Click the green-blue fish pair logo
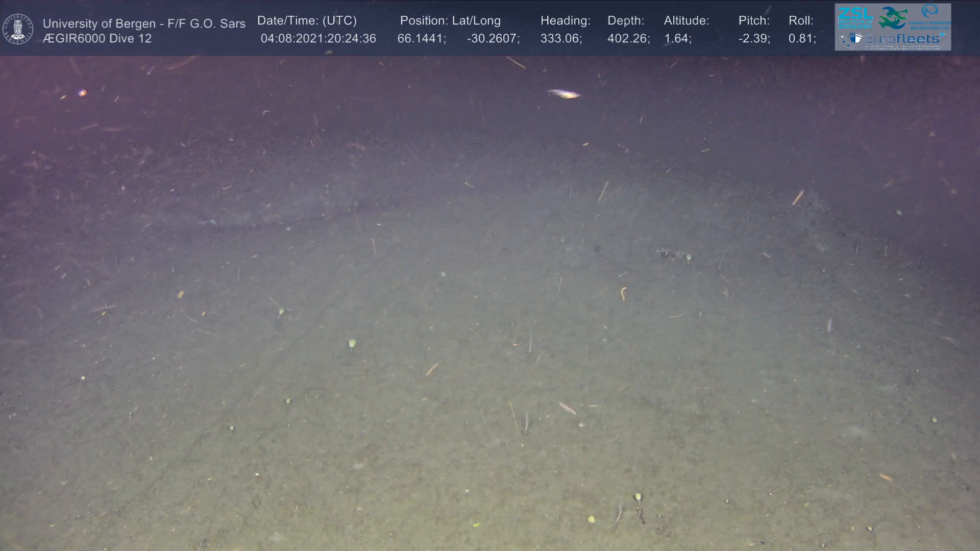Image resolution: width=980 pixels, height=551 pixels. [x=893, y=18]
